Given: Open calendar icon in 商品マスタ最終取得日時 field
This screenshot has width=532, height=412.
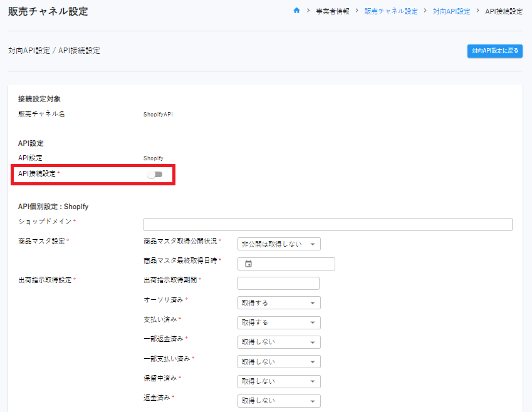Looking at the screenshot, I should pos(248,264).
